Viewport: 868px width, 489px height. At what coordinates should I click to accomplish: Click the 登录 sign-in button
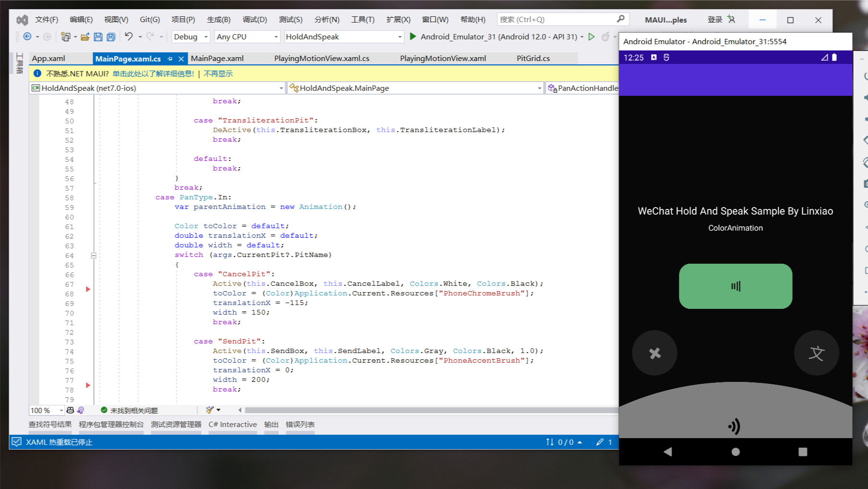coord(715,19)
